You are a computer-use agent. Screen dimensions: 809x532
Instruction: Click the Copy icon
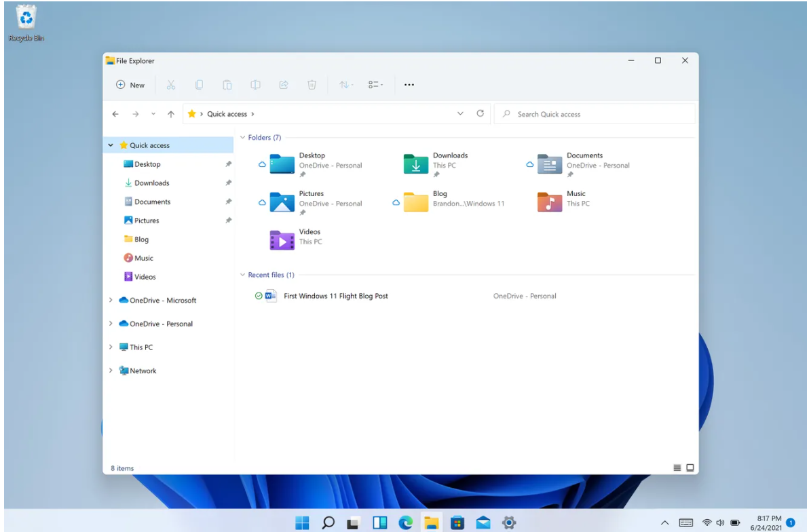point(198,84)
